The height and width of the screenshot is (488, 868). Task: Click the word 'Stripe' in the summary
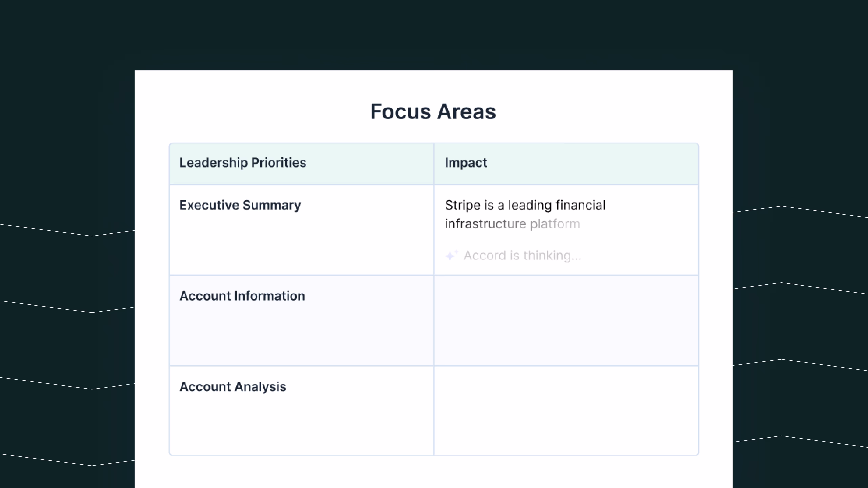tap(462, 205)
